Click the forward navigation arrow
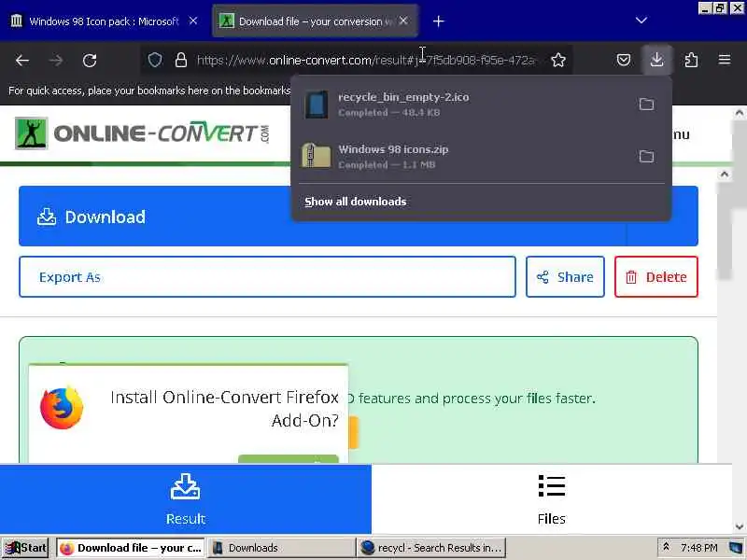Viewport: 747px width, 560px height. (56, 60)
